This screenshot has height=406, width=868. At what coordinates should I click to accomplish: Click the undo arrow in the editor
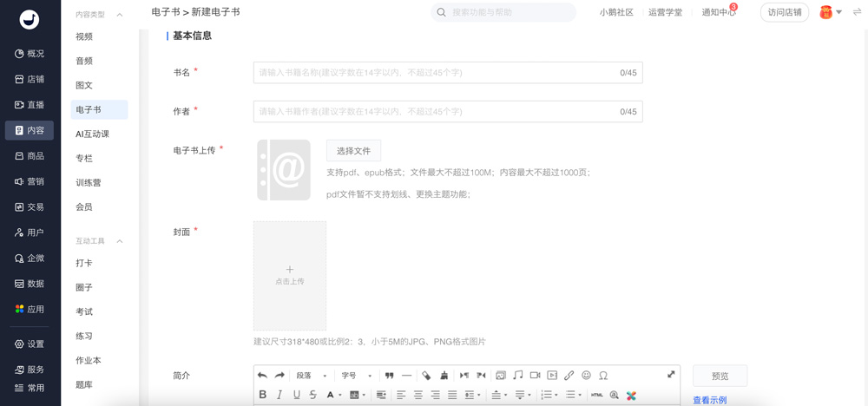262,376
